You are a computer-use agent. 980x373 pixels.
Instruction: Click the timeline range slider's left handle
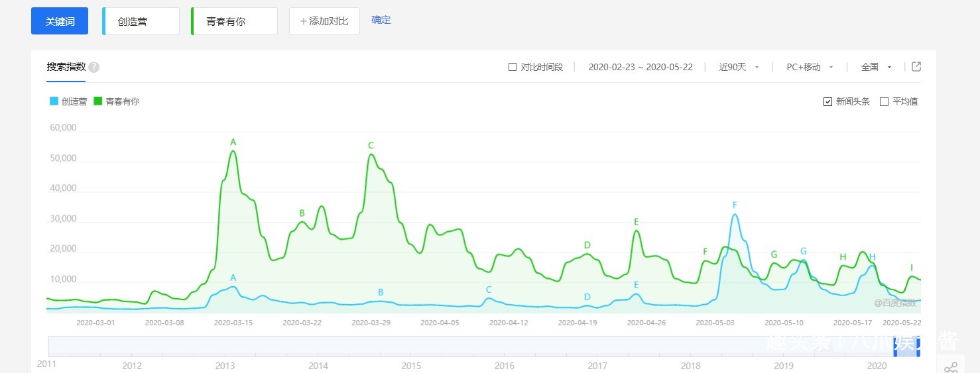896,346
